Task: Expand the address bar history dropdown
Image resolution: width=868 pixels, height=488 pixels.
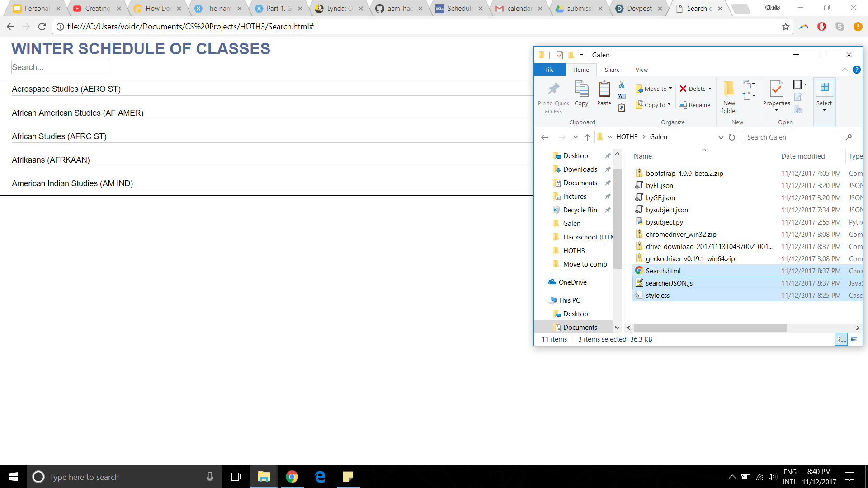Action: click(x=721, y=137)
